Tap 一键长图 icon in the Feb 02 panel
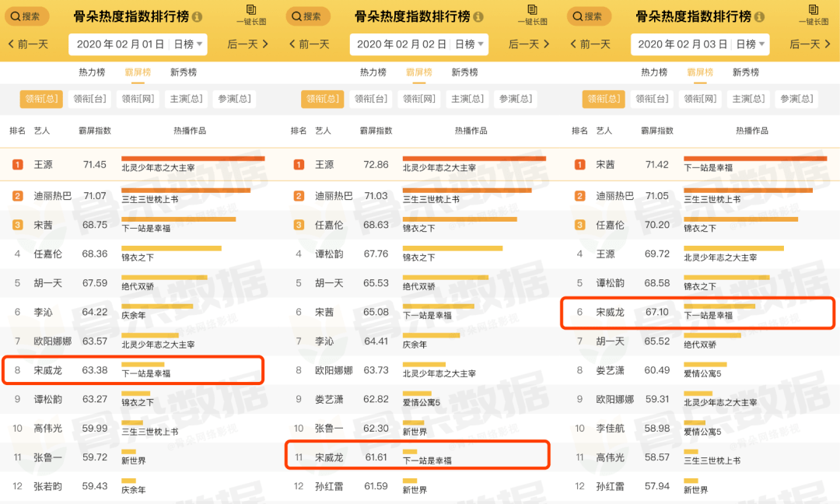 (533, 15)
